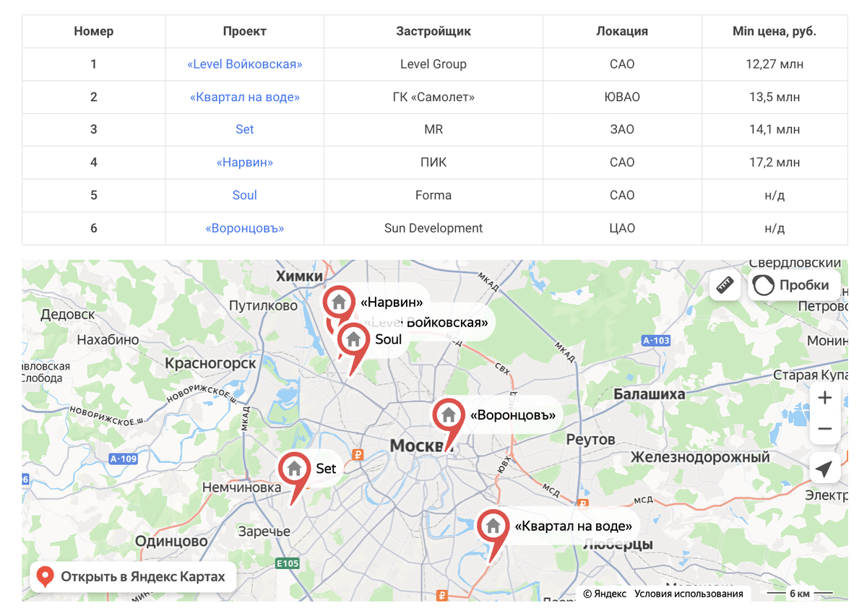Select the ГК «Самолет» cell
The image size is (867, 616).
[433, 97]
